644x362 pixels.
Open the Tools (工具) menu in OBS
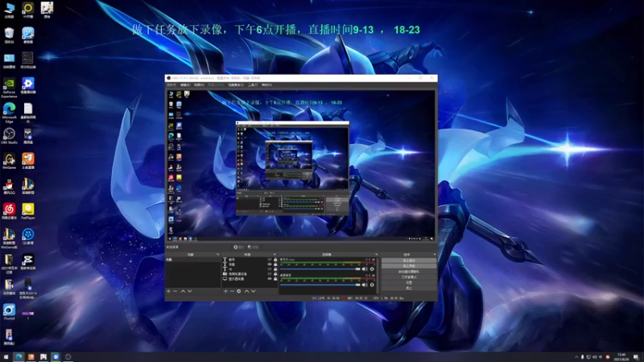(253, 85)
